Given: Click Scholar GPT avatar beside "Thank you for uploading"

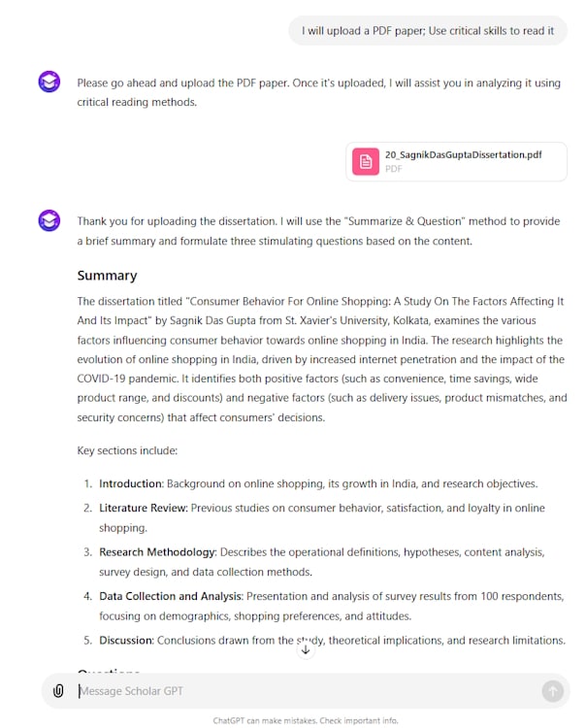Looking at the screenshot, I should 49,220.
